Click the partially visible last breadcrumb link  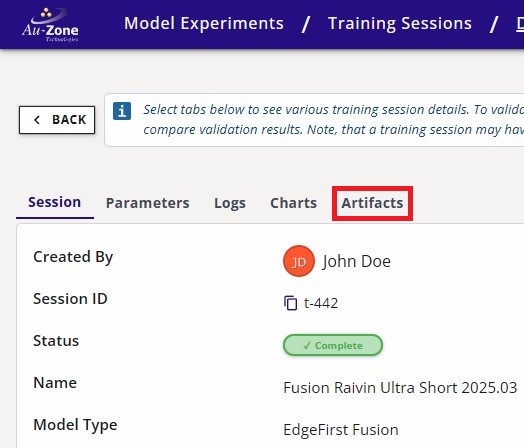point(520,23)
